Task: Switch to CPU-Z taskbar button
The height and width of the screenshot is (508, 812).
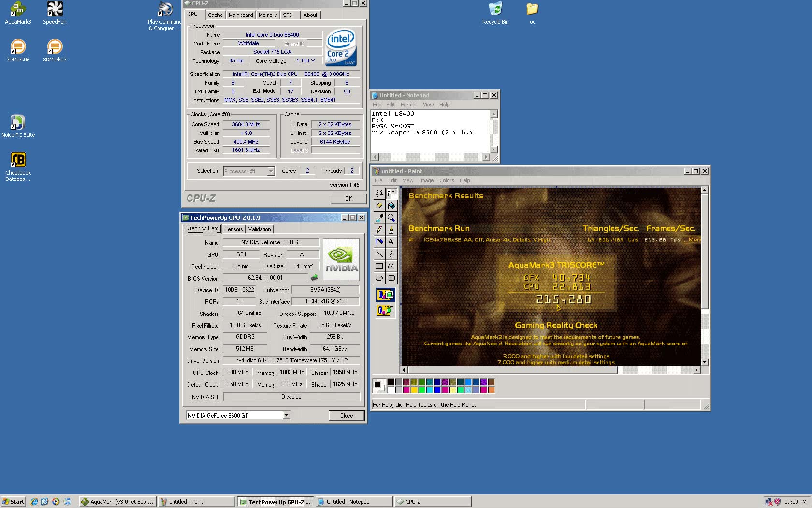Action: (433, 502)
